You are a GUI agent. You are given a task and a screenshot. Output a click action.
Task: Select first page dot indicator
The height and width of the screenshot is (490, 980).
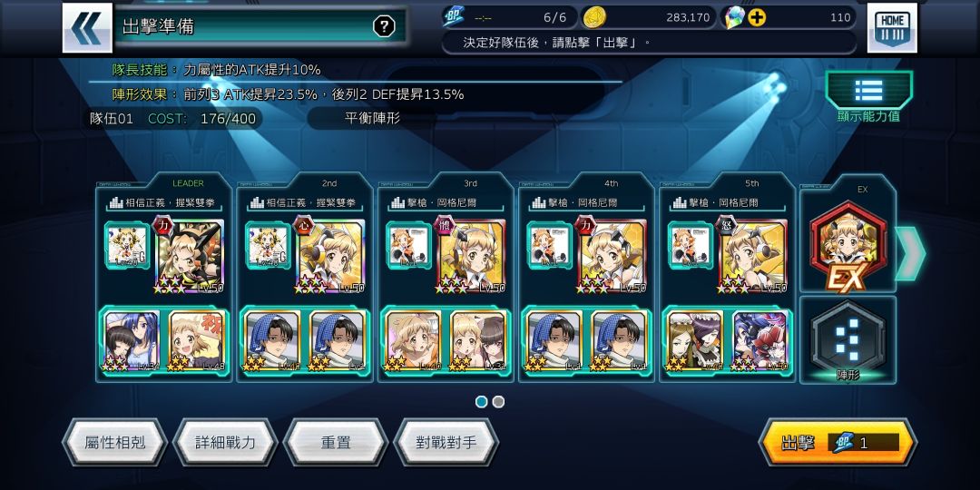[481, 402]
